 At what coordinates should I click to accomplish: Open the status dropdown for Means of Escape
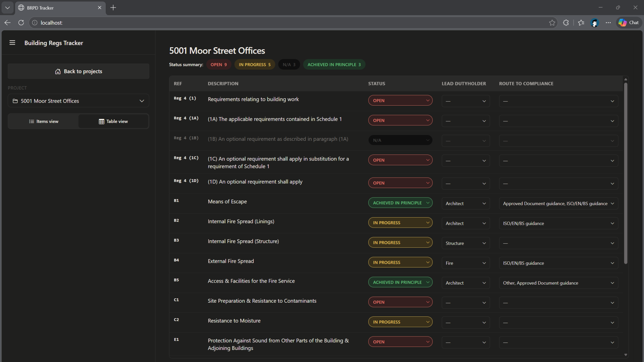400,202
